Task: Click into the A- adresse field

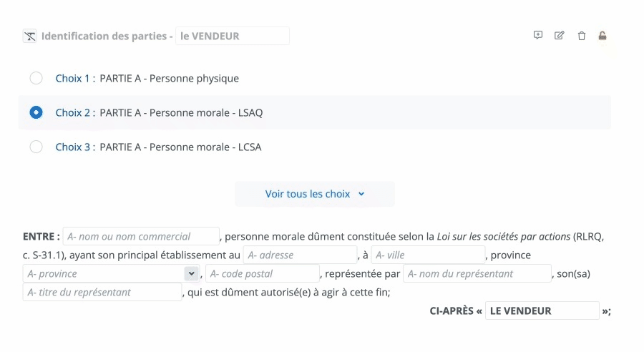Action: click(300, 255)
